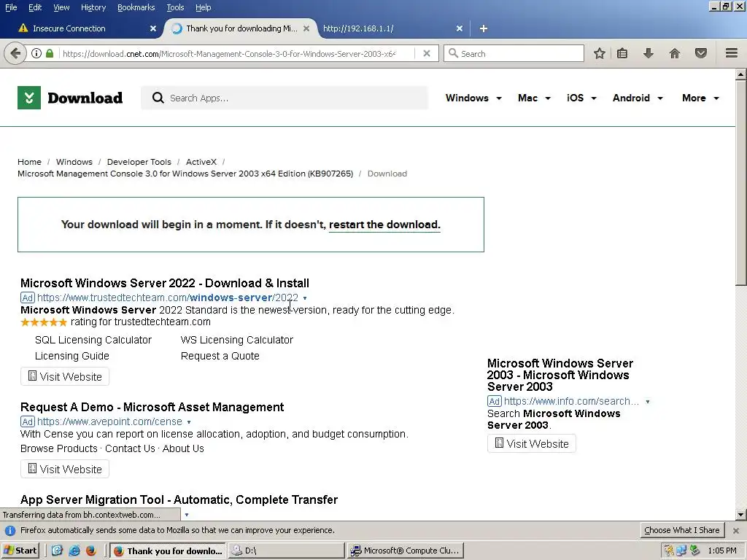
Task: Click the magnifier icon in Search Apps
Action: [x=158, y=98]
